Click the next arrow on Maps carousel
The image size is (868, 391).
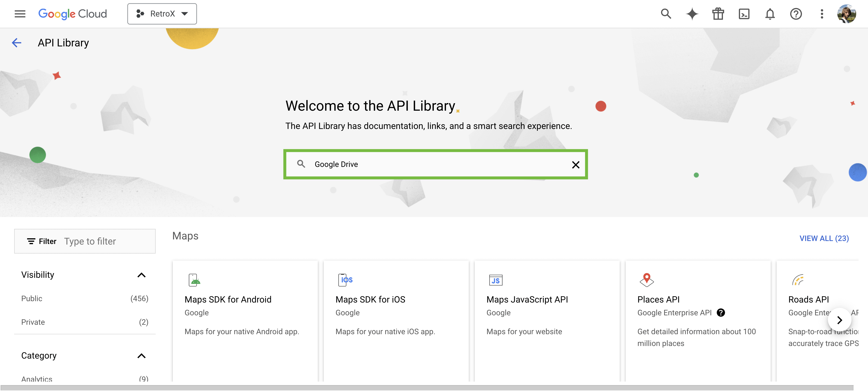[x=839, y=320]
